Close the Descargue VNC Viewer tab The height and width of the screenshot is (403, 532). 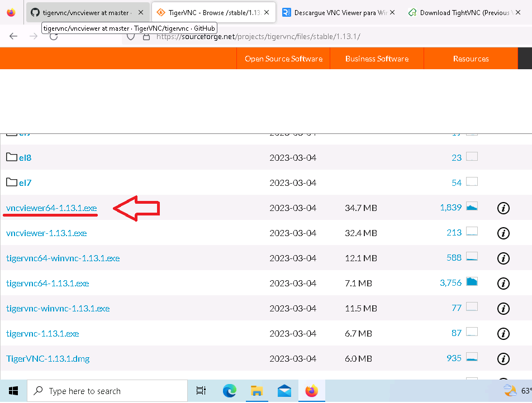392,12
